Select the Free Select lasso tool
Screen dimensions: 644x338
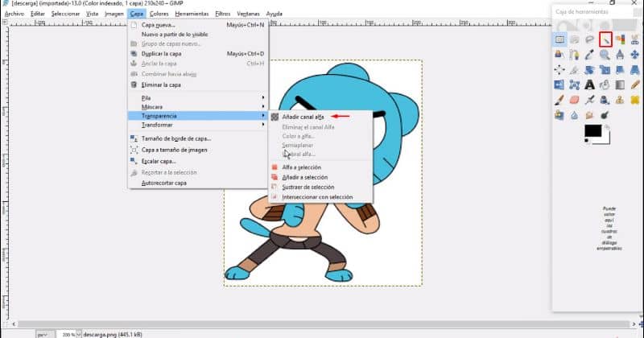590,39
